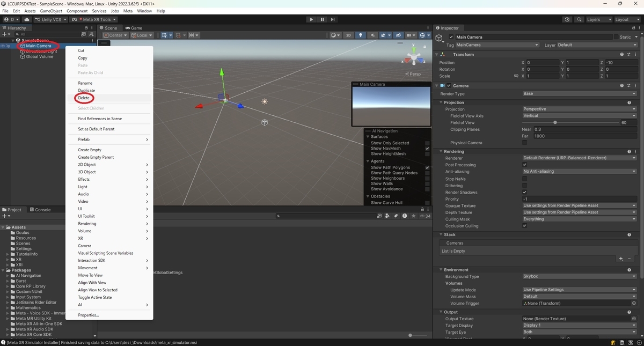Open Camera component preset settings icon

pyautogui.click(x=628, y=85)
